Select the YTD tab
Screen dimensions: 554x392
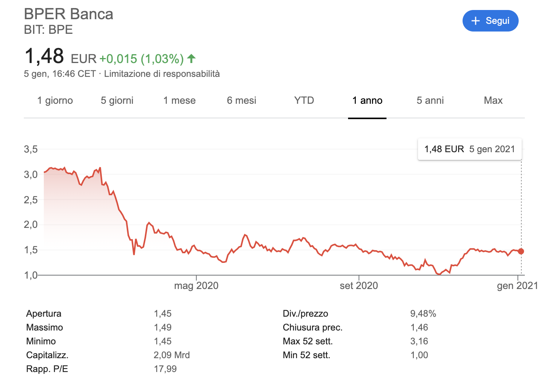[x=304, y=101]
